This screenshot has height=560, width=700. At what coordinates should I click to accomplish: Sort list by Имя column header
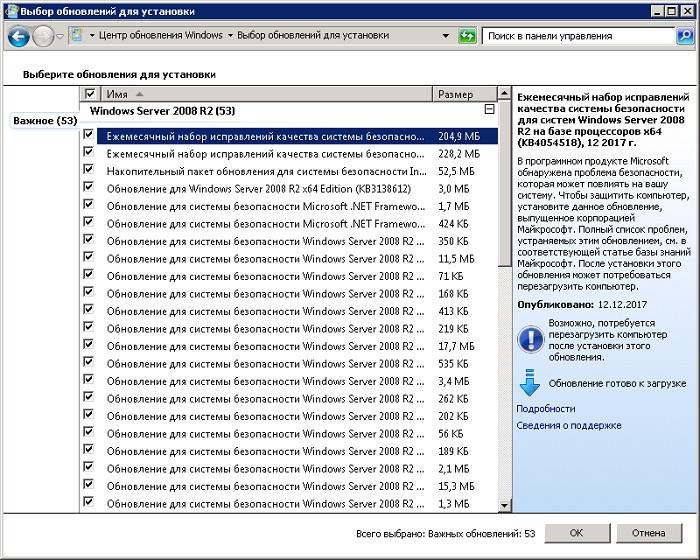(267, 94)
